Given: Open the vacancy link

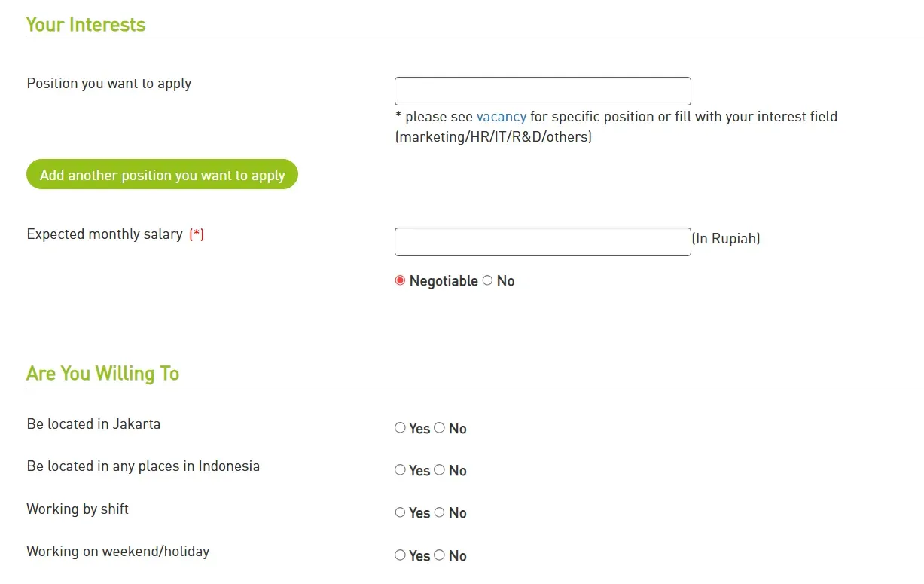Looking at the screenshot, I should point(501,117).
